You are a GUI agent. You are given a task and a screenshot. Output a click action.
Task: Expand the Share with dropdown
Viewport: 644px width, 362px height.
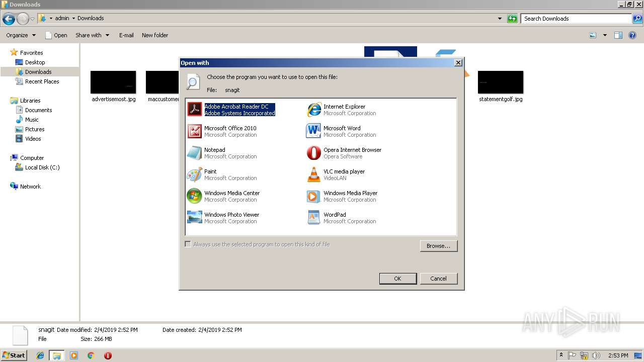(93, 35)
